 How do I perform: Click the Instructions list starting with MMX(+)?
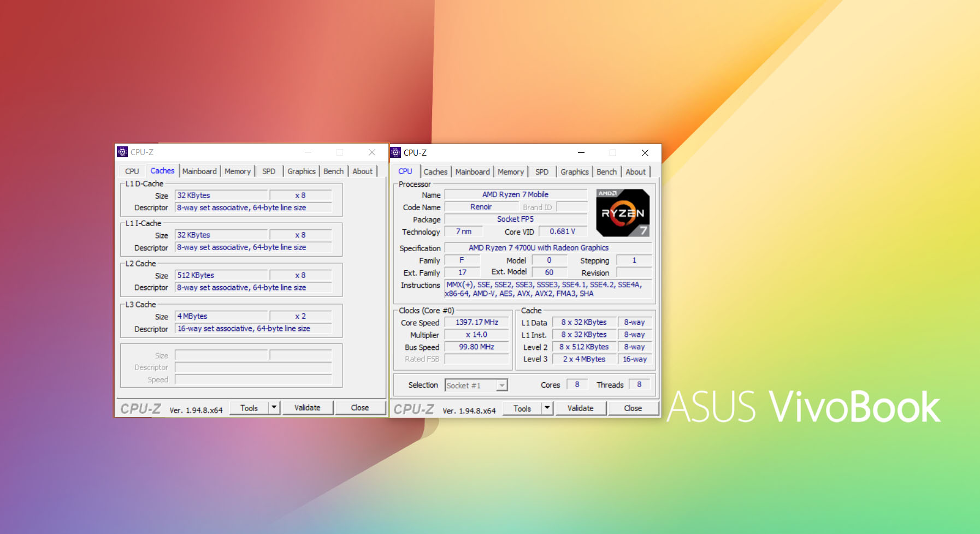point(548,289)
